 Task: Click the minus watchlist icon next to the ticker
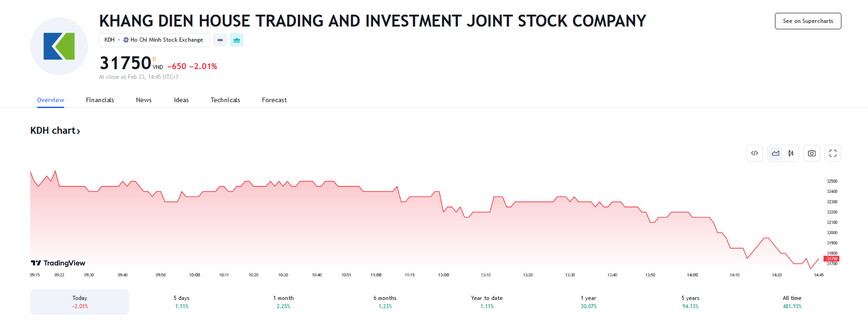pyautogui.click(x=220, y=40)
